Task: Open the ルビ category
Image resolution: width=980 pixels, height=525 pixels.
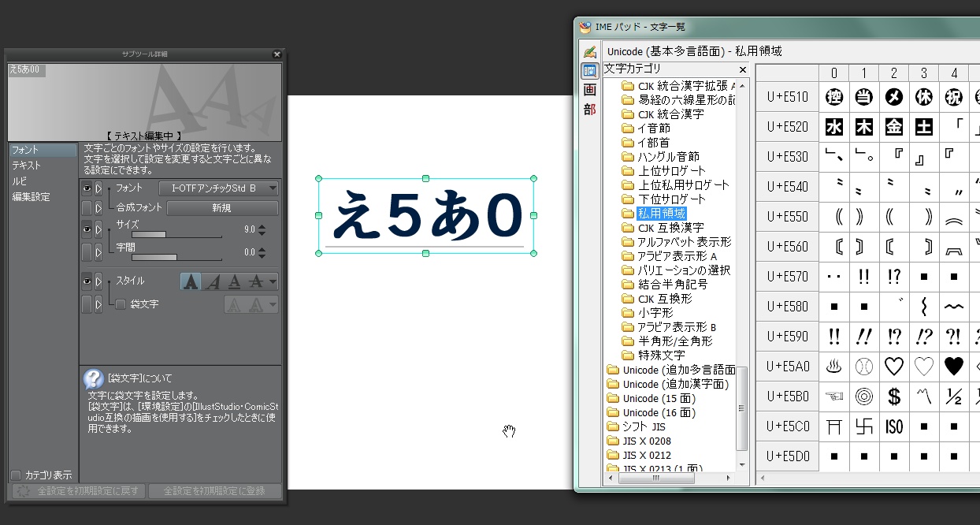Action: pyautogui.click(x=20, y=181)
